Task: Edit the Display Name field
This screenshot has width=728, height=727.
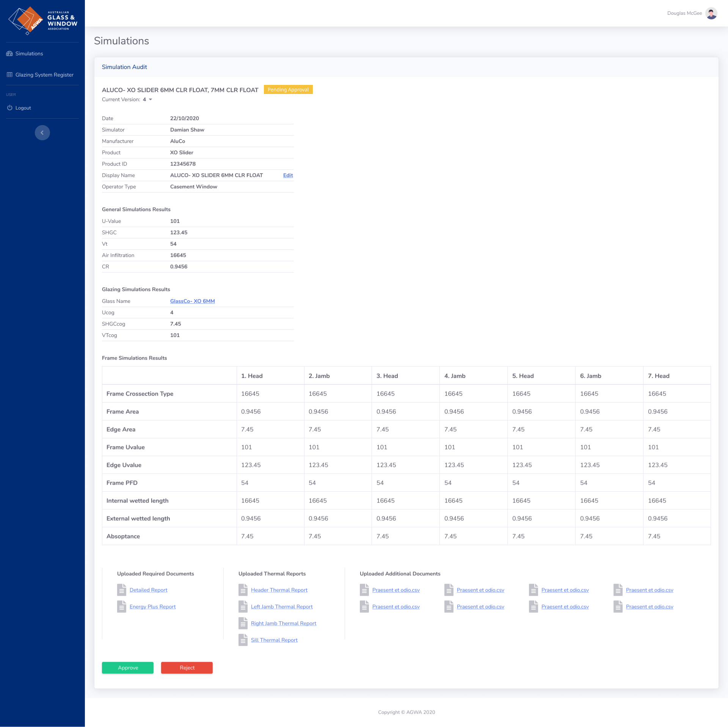Action: pyautogui.click(x=287, y=175)
